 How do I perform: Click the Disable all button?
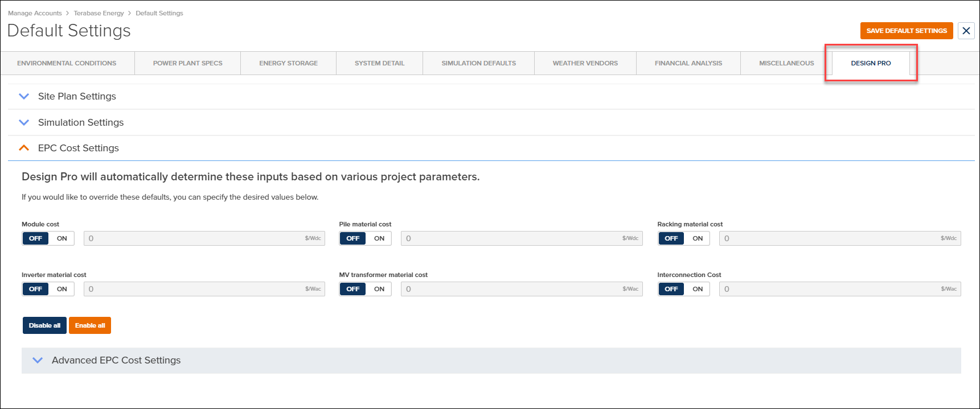44,325
